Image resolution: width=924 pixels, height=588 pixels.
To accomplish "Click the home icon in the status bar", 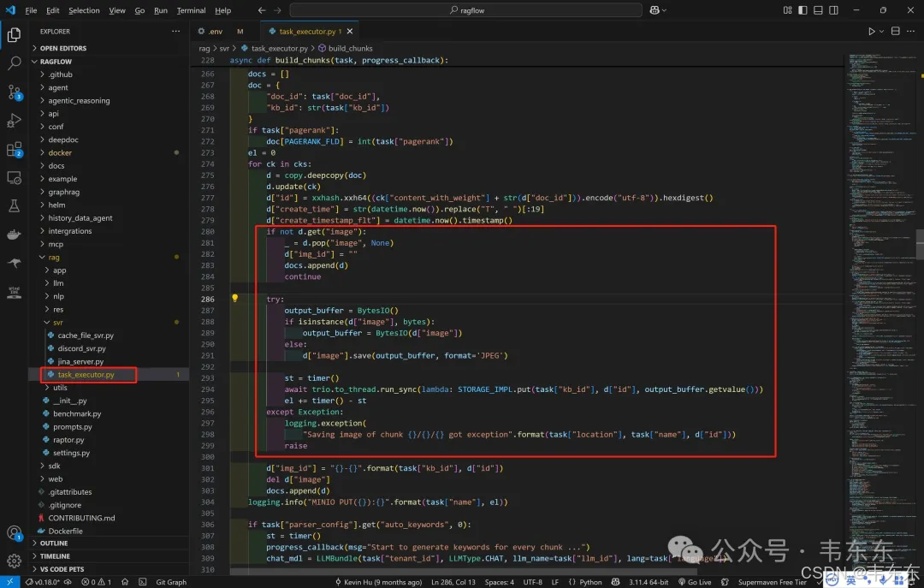I will pyautogui.click(x=125, y=582).
